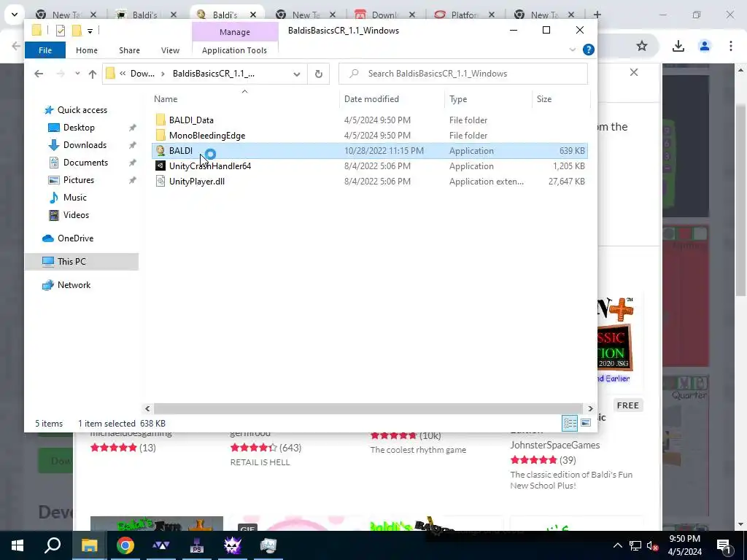Screen dimensions: 747x560
Task: Open Quick access in navigation pane
Action: (x=82, y=110)
